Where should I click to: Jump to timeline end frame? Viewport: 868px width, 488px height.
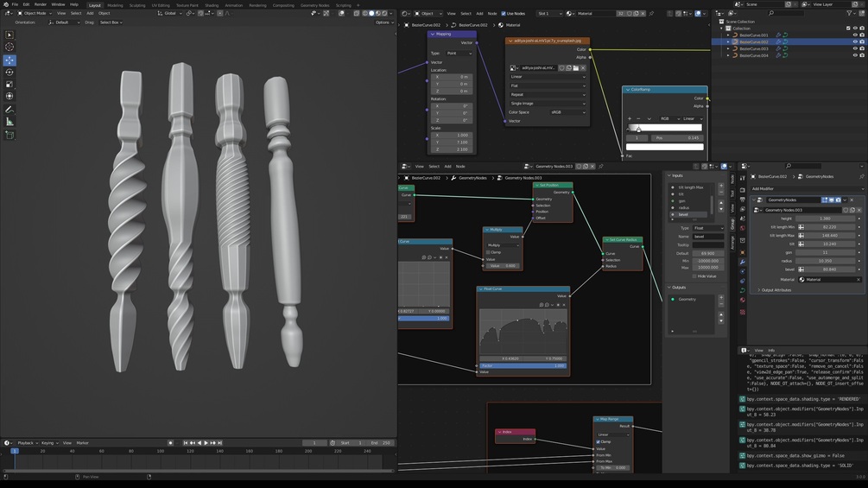click(x=219, y=442)
